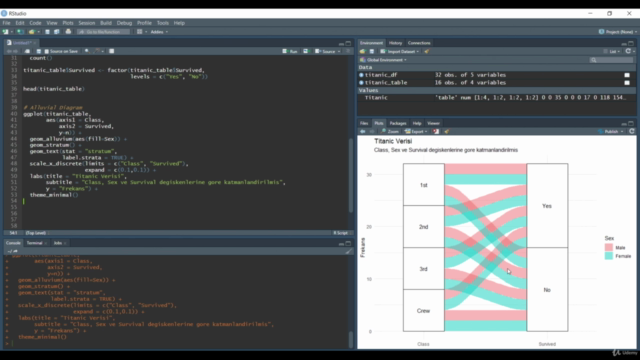640x360 pixels.
Task: Toggle the Source on Save checkbox
Action: (47, 51)
